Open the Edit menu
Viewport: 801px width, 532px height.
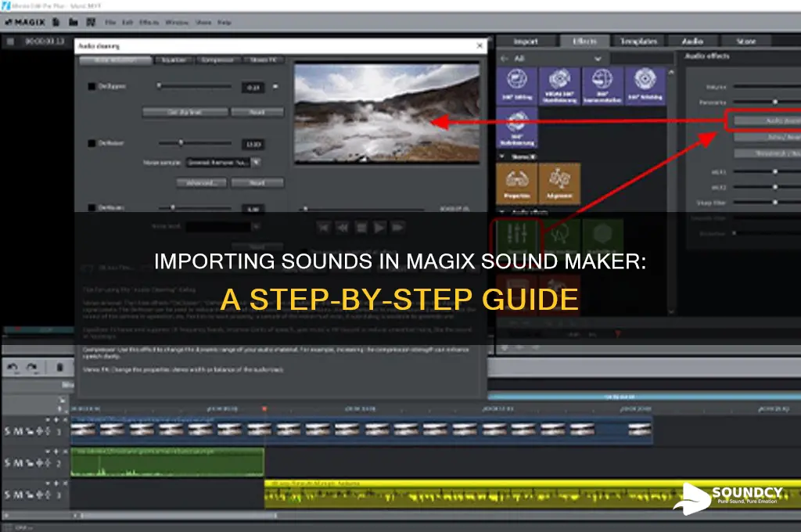click(128, 23)
